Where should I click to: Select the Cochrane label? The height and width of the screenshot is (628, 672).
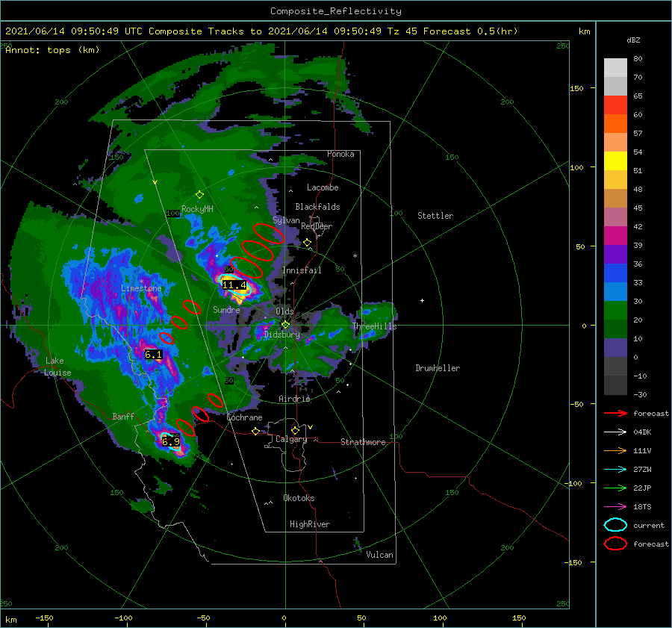pyautogui.click(x=244, y=417)
